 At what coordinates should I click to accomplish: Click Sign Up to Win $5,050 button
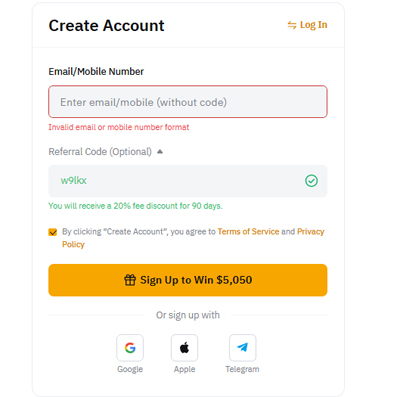tap(188, 280)
